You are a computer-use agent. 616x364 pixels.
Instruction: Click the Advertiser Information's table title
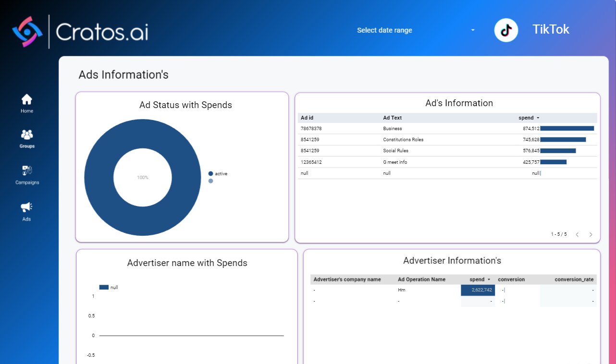[452, 261]
